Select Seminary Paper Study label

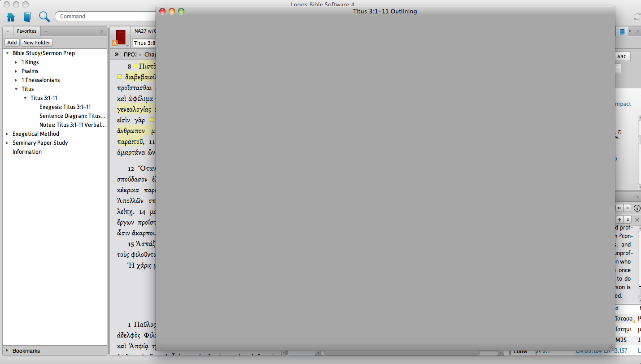tap(40, 143)
